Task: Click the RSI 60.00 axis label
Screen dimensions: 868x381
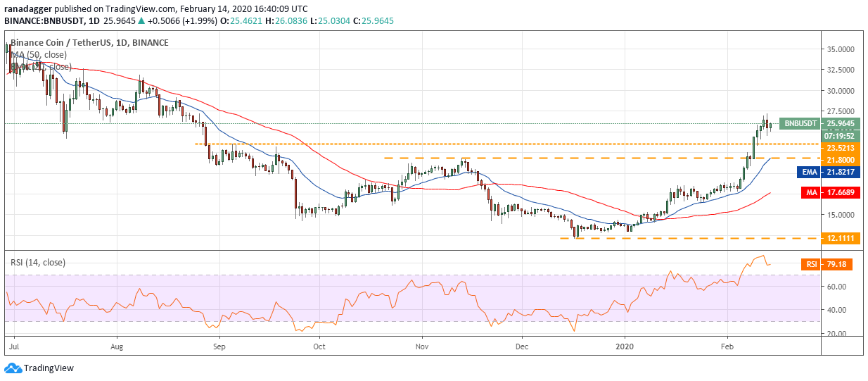Action: point(836,287)
